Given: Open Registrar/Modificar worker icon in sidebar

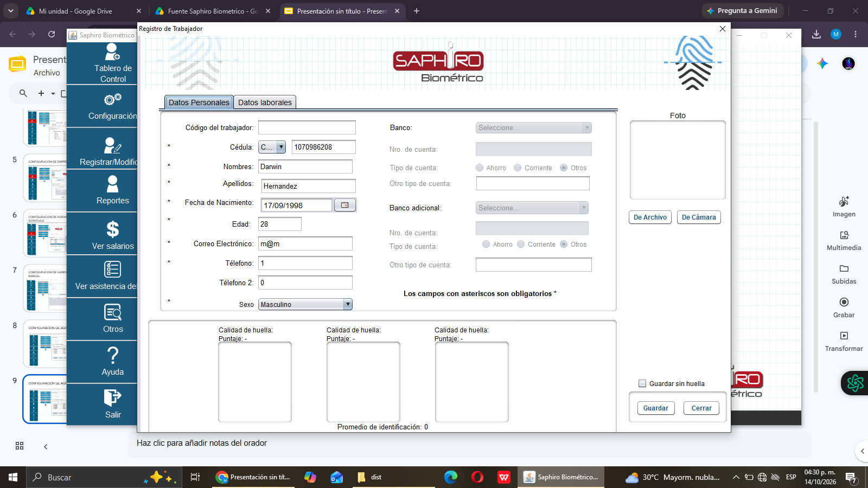Looking at the screenshot, I should click(x=113, y=145).
